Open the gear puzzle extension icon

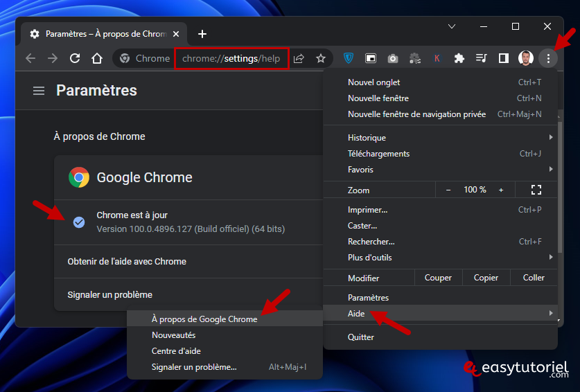415,58
